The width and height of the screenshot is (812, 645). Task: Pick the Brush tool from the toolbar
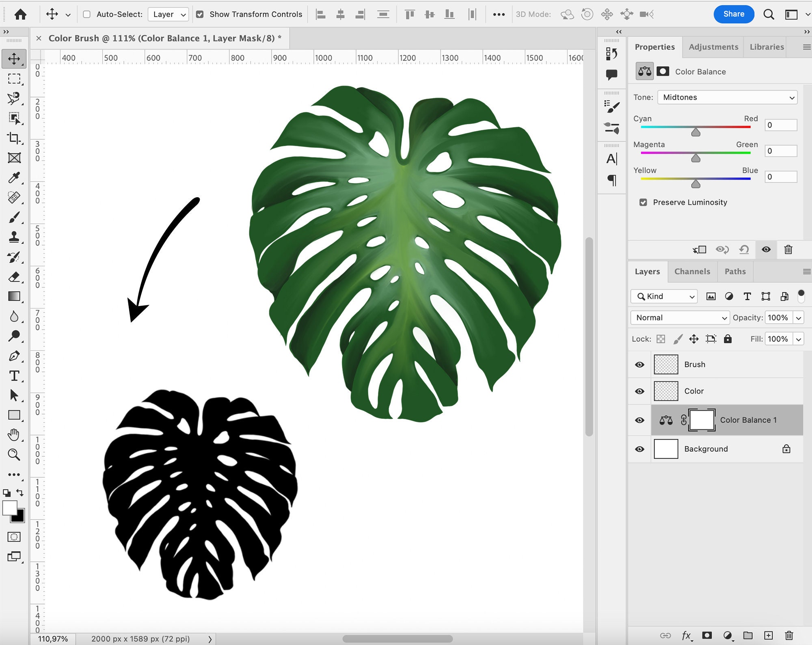(15, 217)
